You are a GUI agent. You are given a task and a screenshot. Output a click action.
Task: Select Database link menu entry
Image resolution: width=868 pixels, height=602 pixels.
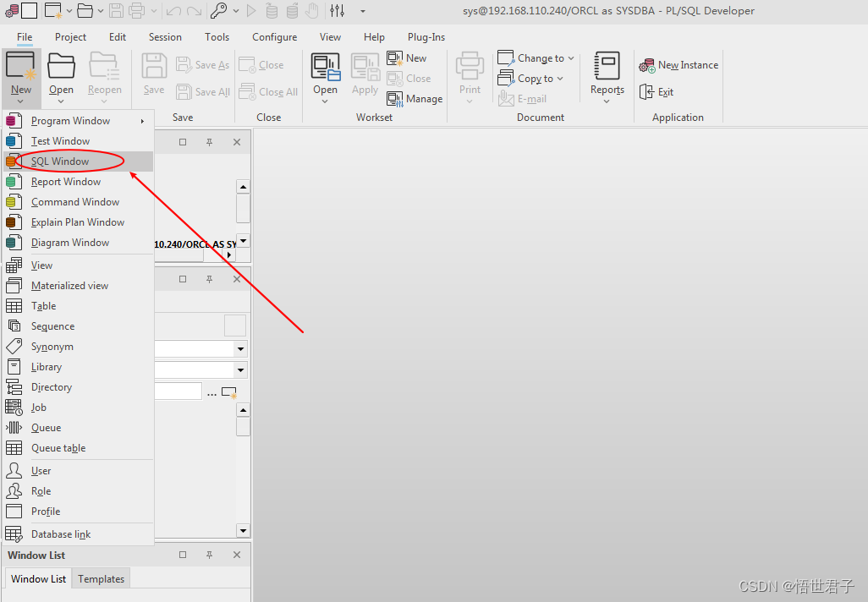point(79,534)
